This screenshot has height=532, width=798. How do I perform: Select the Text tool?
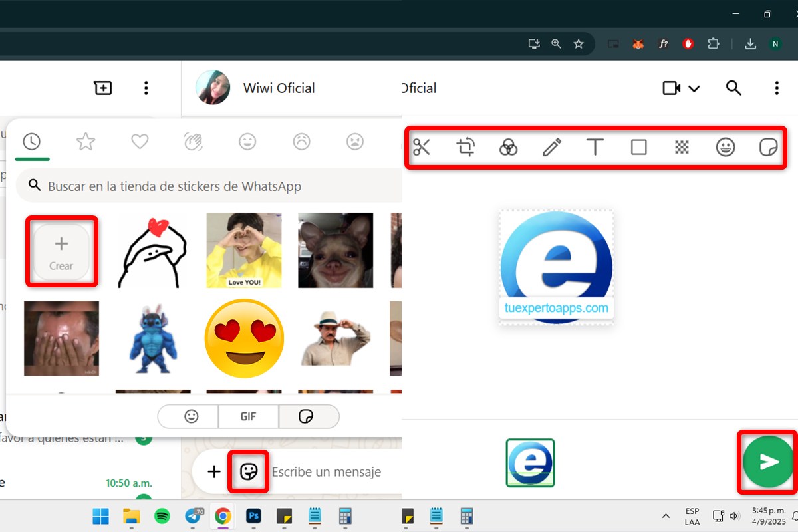pyautogui.click(x=595, y=147)
